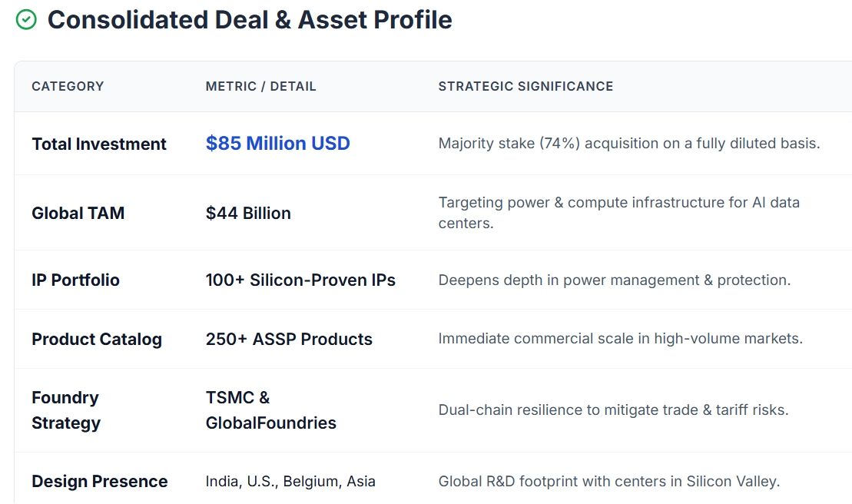Select the IP Portfolio row label

[x=75, y=280]
